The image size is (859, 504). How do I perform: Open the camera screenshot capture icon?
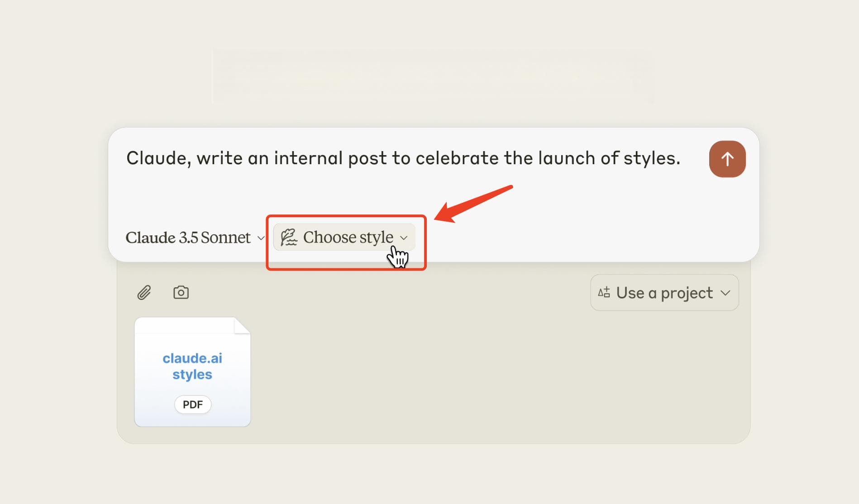coord(181,292)
